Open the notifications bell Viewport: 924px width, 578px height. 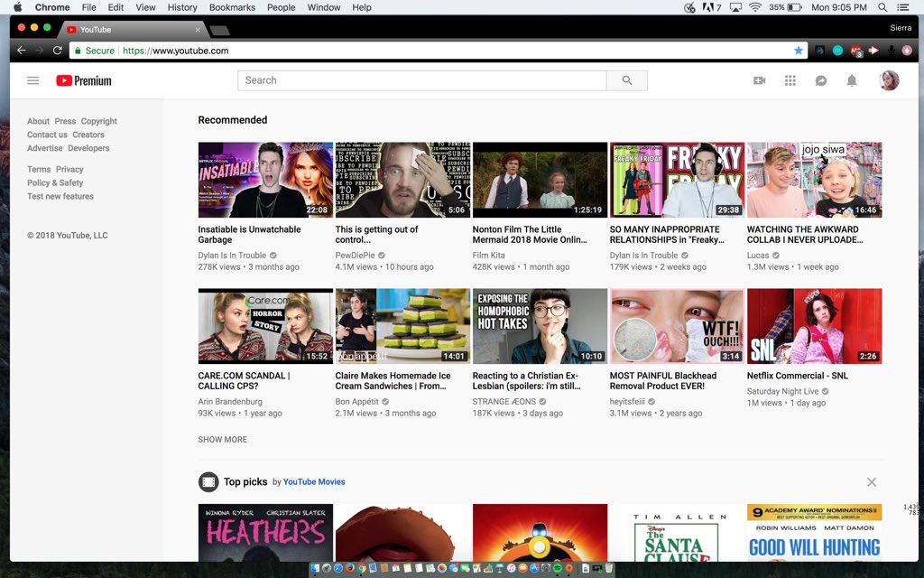[x=852, y=80]
